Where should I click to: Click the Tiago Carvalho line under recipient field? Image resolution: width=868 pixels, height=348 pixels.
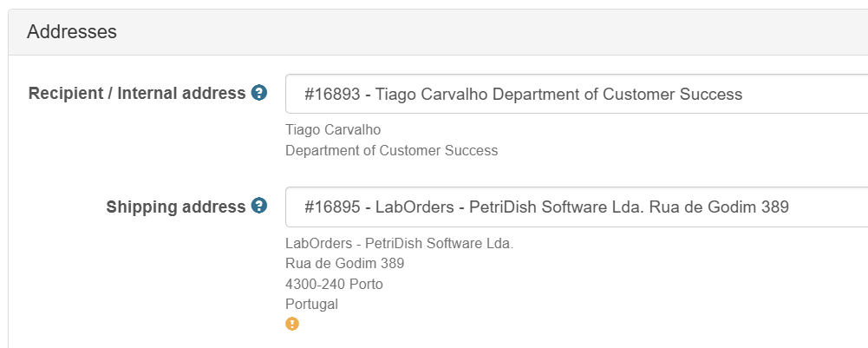333,129
